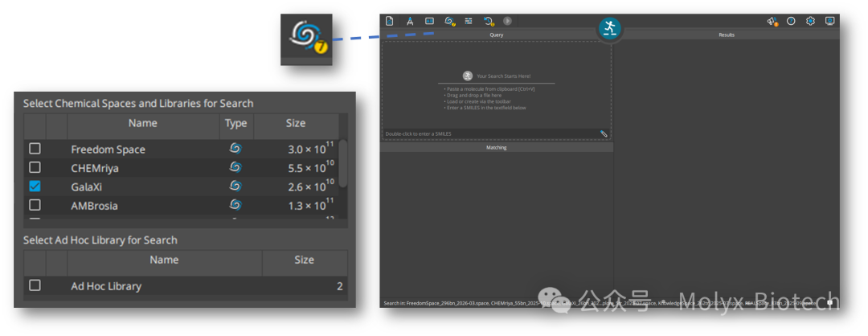
Task: Click 'Load or create via the toolbar' hint
Action: point(477,101)
